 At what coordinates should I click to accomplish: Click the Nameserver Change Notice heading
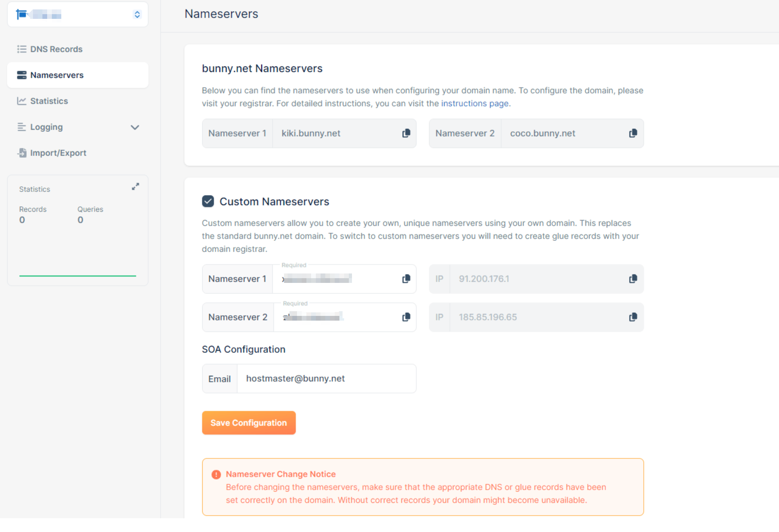(x=280, y=474)
